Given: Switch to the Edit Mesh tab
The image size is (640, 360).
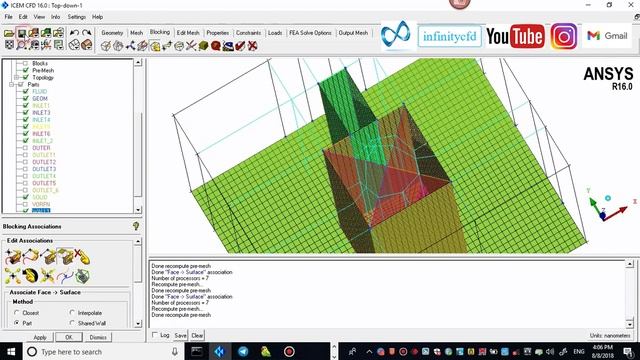Looking at the screenshot, I should 188,33.
